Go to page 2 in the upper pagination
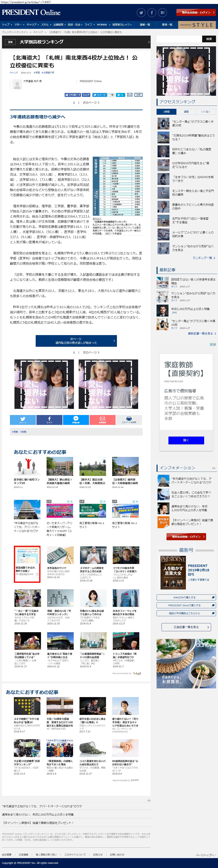 (x=79, y=103)
